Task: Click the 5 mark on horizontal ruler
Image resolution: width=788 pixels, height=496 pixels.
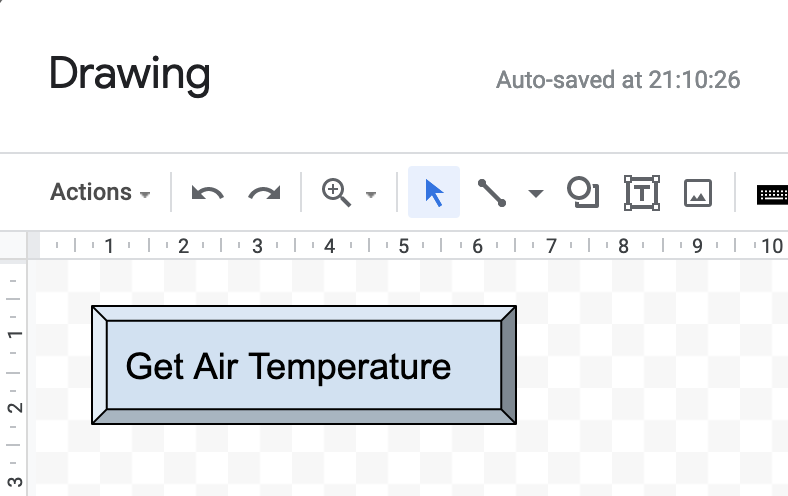Action: tap(404, 246)
